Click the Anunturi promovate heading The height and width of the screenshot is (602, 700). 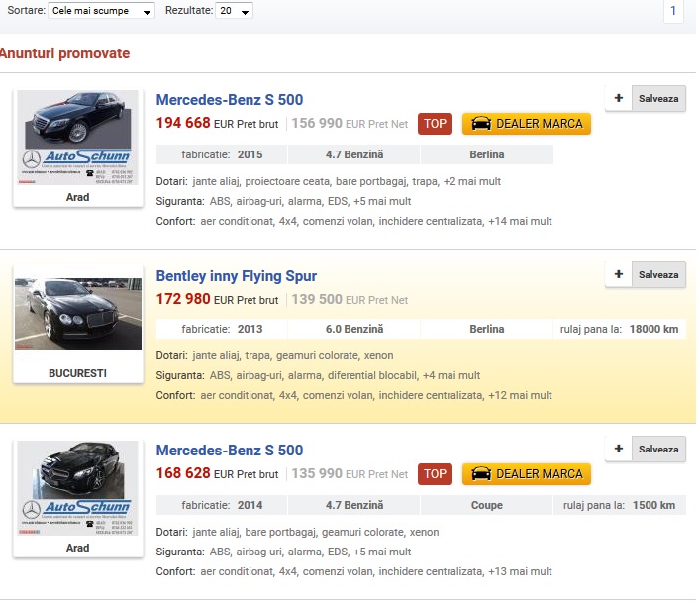[x=64, y=53]
